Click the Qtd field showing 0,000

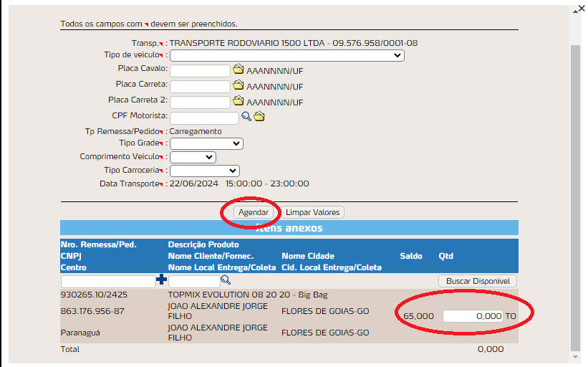[x=473, y=316]
